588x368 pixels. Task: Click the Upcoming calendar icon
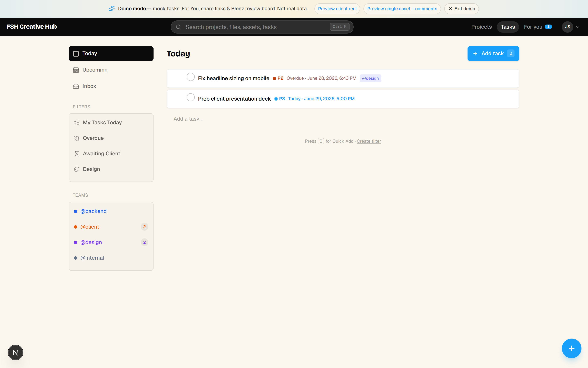tap(76, 70)
